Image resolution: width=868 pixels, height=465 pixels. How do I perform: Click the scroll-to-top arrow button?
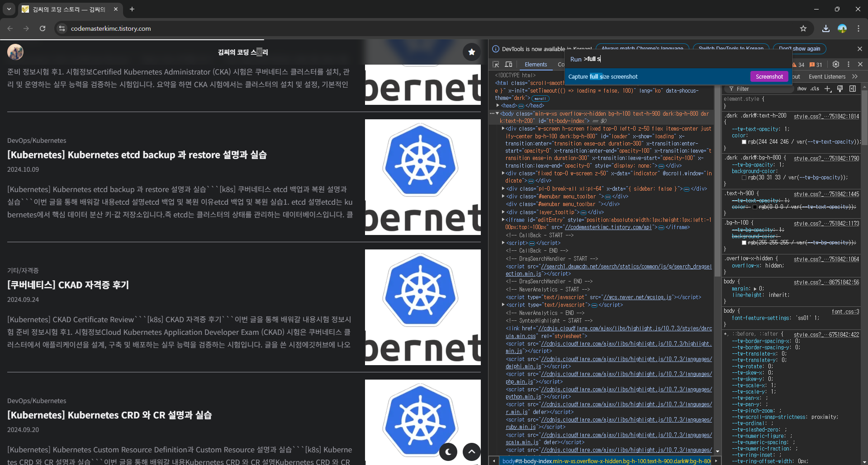471,451
